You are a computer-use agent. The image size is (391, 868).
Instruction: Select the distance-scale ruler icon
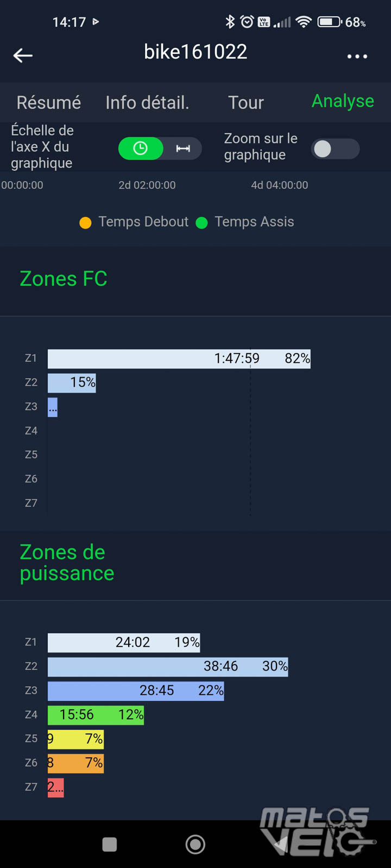pyautogui.click(x=183, y=149)
